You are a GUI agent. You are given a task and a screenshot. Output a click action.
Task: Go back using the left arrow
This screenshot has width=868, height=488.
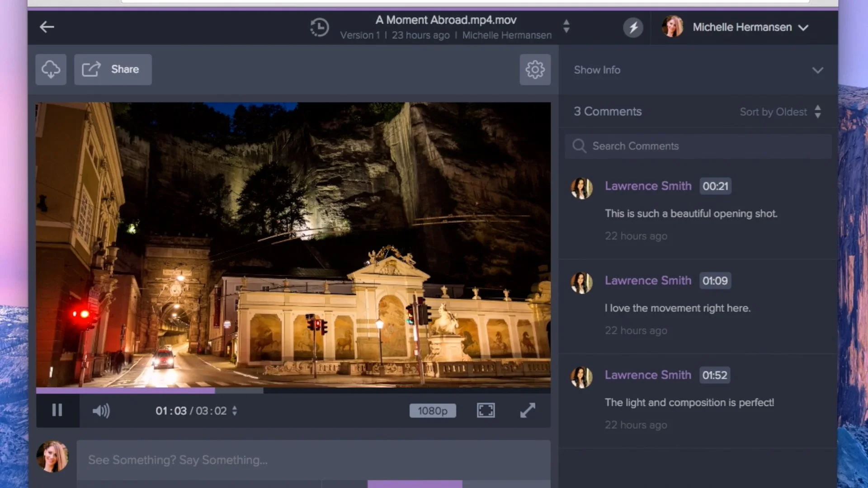tap(47, 27)
